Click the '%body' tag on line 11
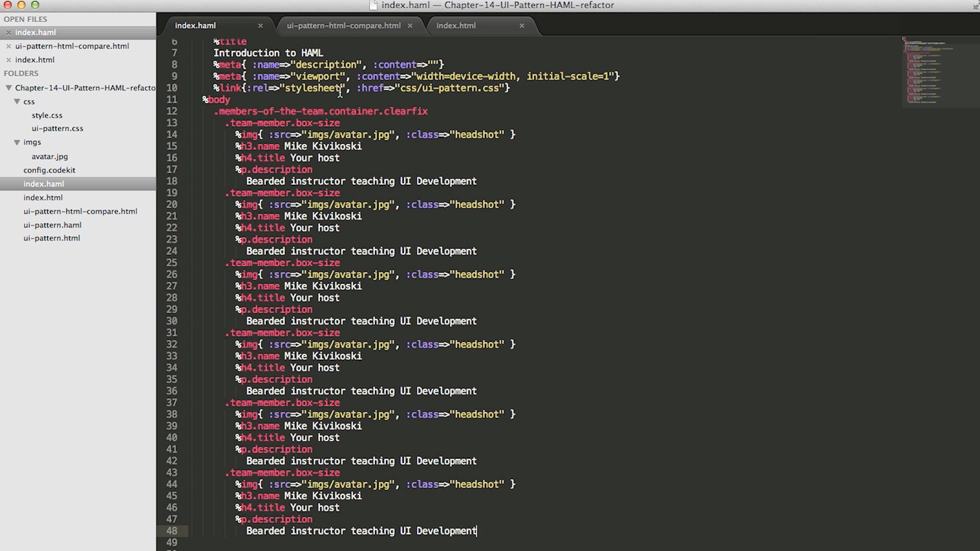Screen dimensions: 980x551 click(x=216, y=100)
